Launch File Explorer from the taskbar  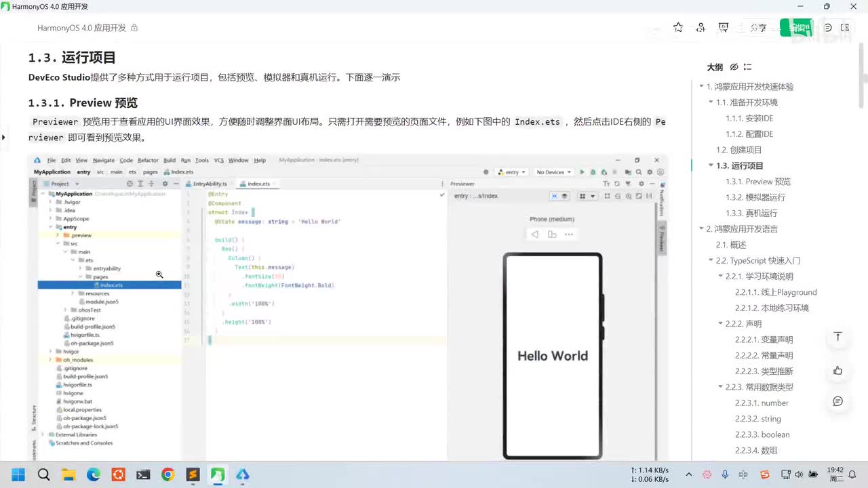tap(68, 474)
